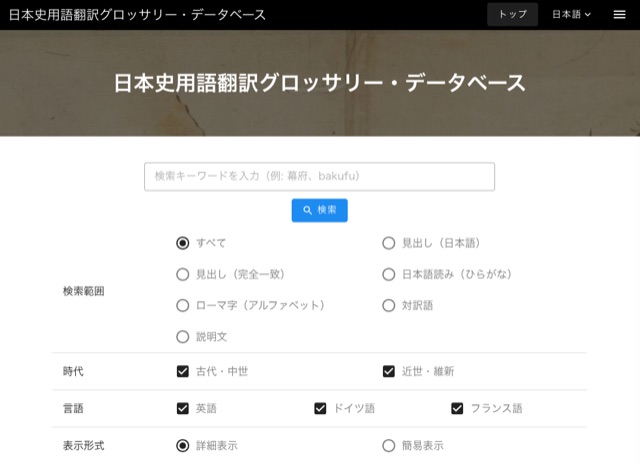Select 詳細表示 display format radio
Viewport: 640px width, 464px height.
(x=182, y=446)
